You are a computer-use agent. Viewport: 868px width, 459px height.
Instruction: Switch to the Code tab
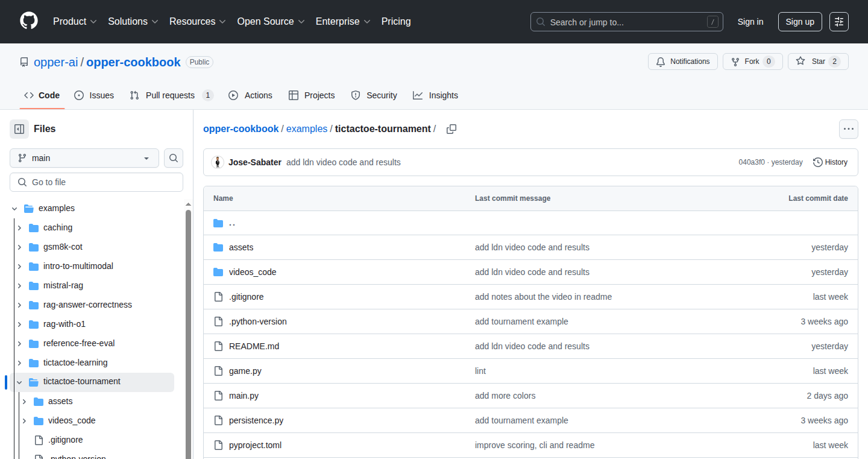[42, 95]
